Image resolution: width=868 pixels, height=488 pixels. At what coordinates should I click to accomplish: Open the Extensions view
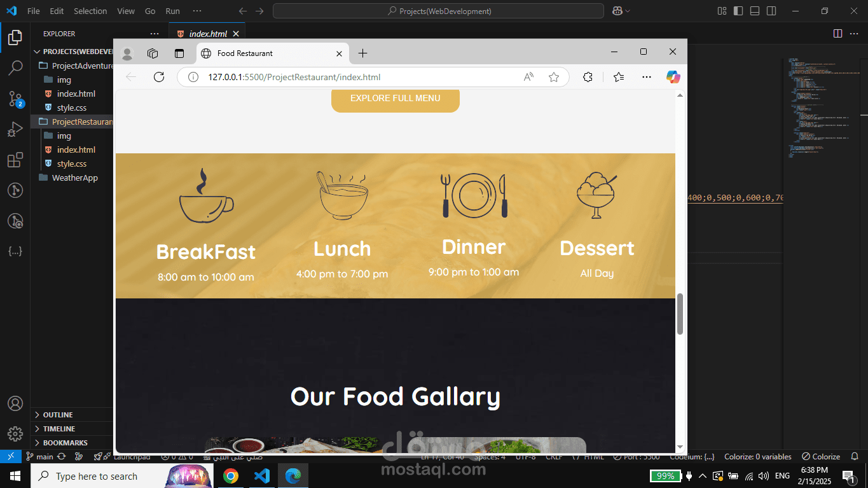15,160
